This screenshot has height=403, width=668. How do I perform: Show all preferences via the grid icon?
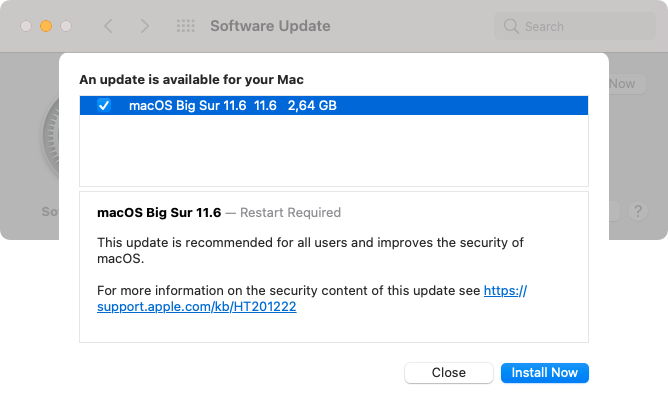(185, 26)
